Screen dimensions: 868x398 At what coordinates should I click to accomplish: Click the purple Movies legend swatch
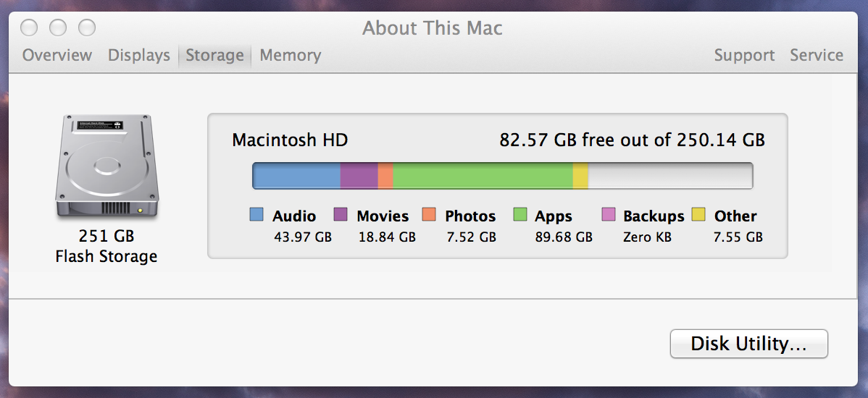pos(341,214)
